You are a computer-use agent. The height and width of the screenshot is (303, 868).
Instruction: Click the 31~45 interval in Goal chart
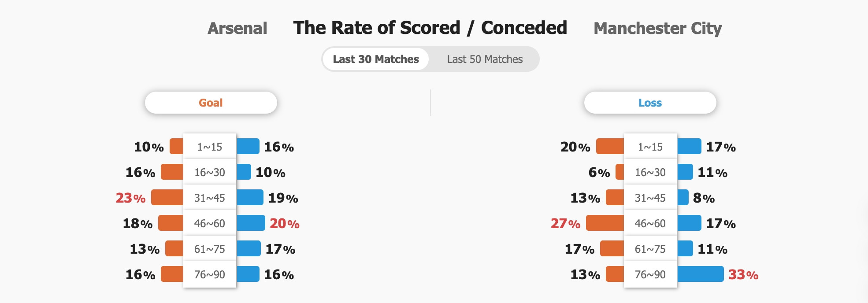pyautogui.click(x=210, y=198)
